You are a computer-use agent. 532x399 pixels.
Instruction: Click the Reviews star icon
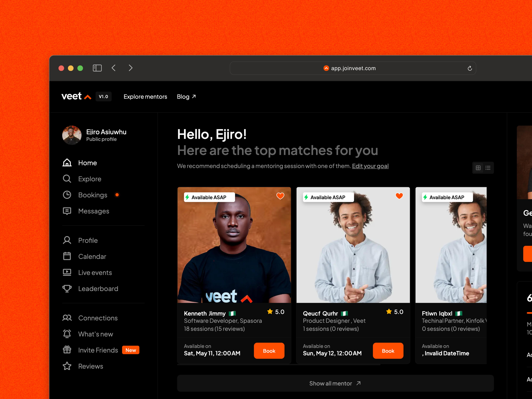[67, 366]
